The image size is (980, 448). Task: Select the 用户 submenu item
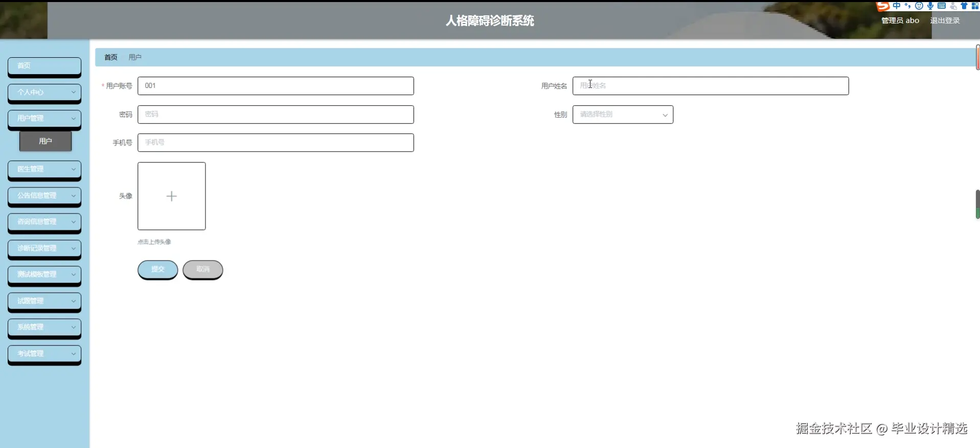pyautogui.click(x=45, y=141)
